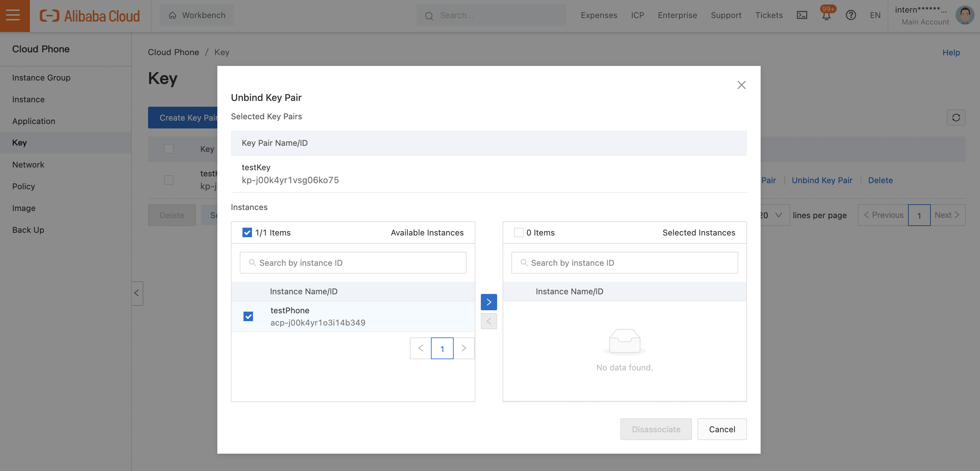
Task: Toggle the testKey row checkbox in table
Action: point(168,180)
